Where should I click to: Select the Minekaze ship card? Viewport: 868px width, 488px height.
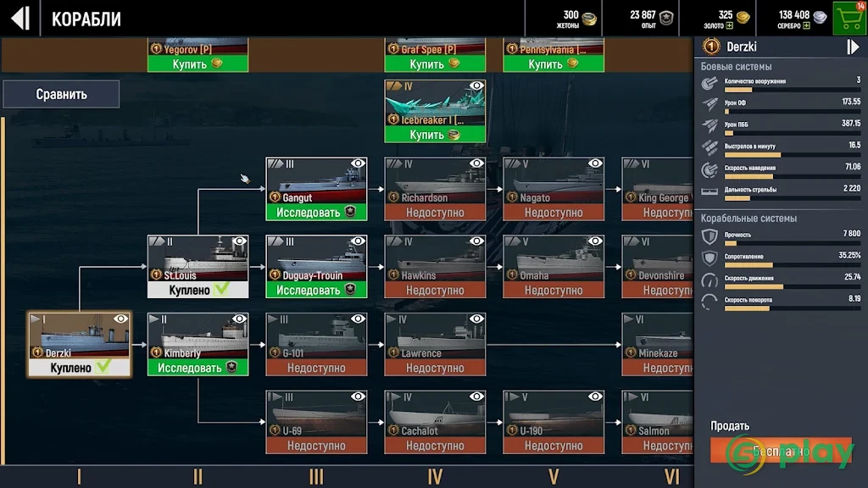click(x=658, y=344)
